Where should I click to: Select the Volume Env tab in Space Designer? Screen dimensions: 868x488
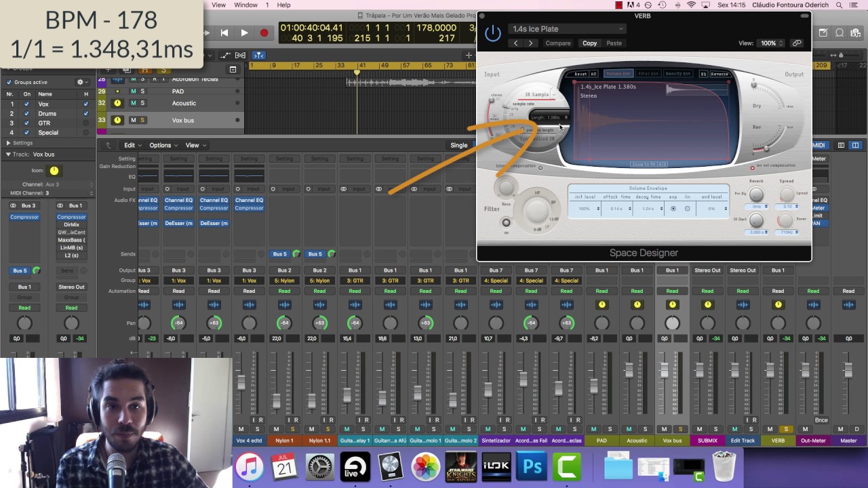coord(618,74)
